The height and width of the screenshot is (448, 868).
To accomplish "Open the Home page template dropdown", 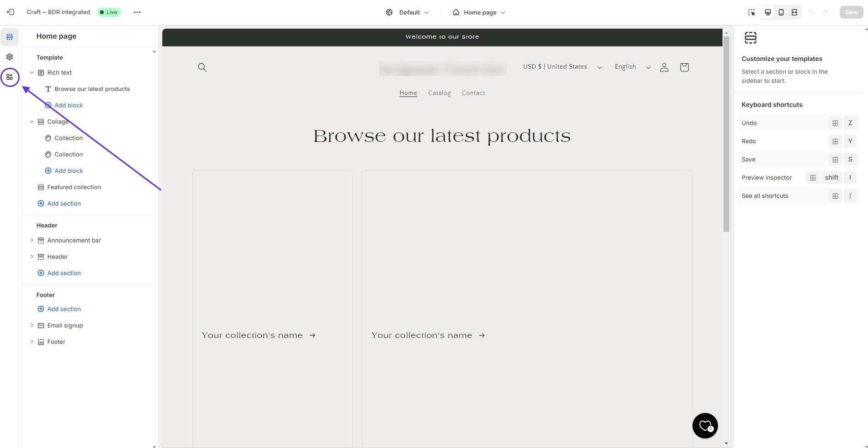I will pos(479,12).
